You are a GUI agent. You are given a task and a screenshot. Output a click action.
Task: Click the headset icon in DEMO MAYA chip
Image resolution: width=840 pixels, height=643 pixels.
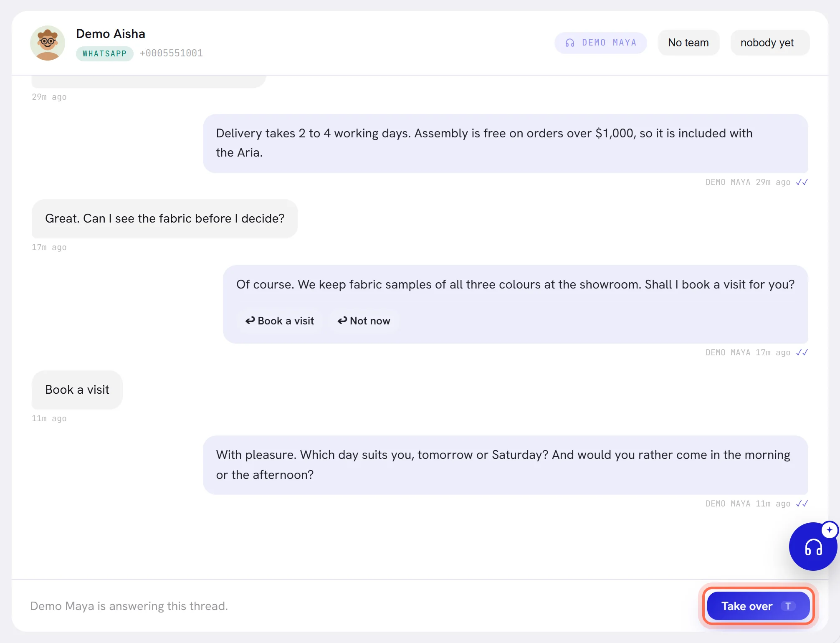(x=570, y=43)
